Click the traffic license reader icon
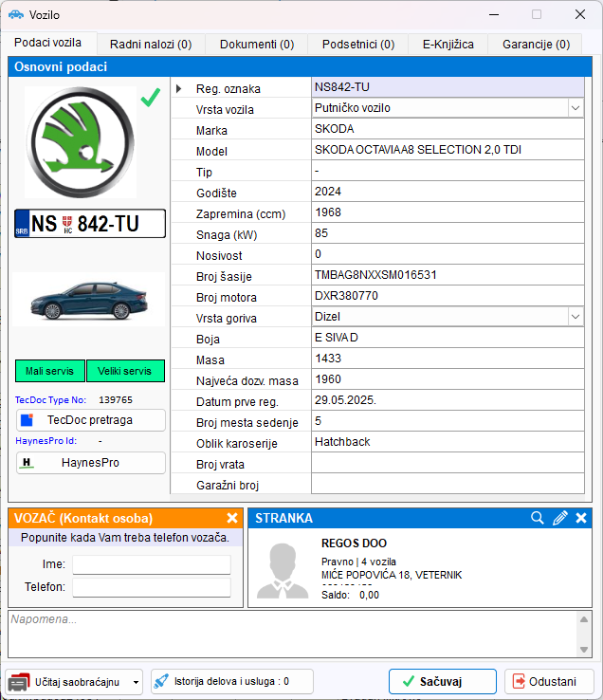This screenshot has height=700, width=603. pyautogui.click(x=19, y=682)
